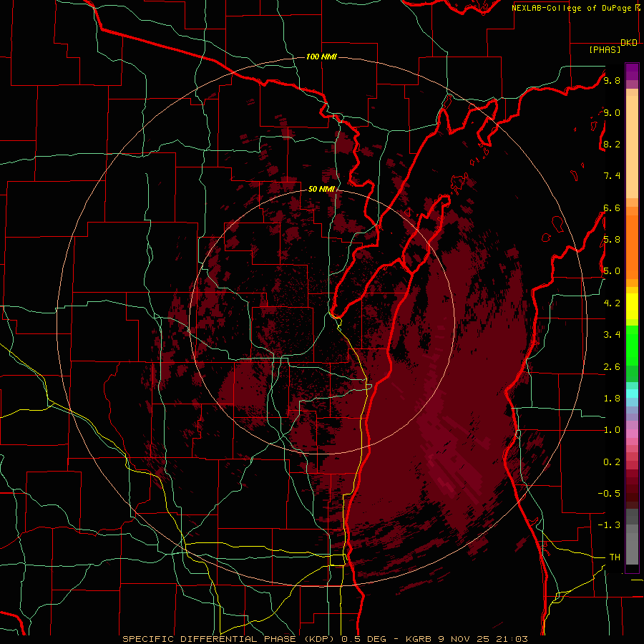Click the 5.0 value on the color scale
This screenshot has height=644, width=644.
[x=612, y=271]
